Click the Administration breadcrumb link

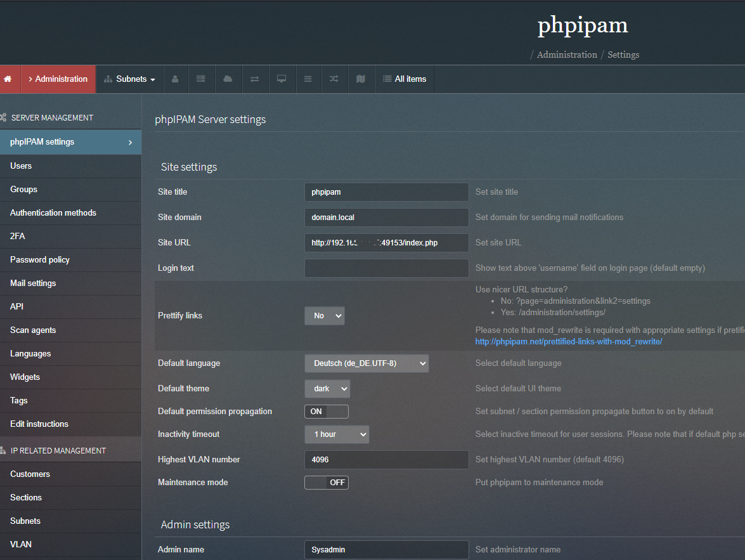567,55
